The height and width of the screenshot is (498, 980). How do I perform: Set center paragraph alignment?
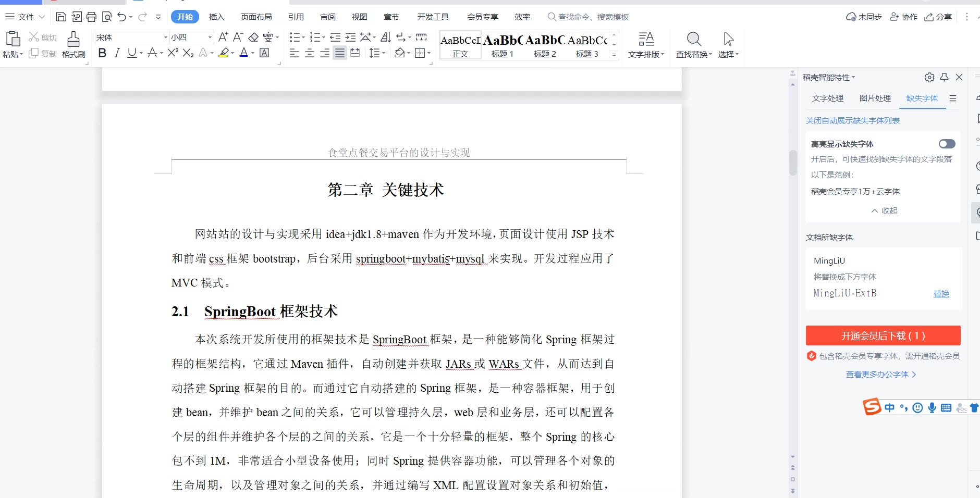(x=310, y=53)
